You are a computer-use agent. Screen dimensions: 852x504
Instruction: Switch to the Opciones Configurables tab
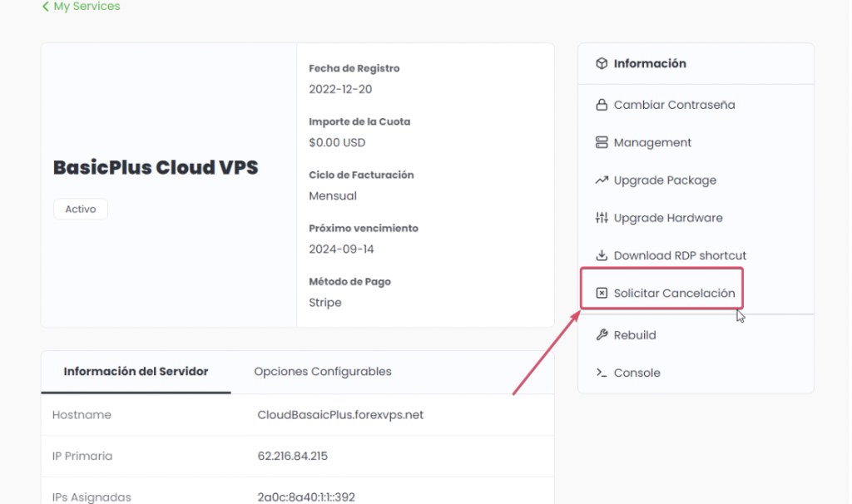323,372
